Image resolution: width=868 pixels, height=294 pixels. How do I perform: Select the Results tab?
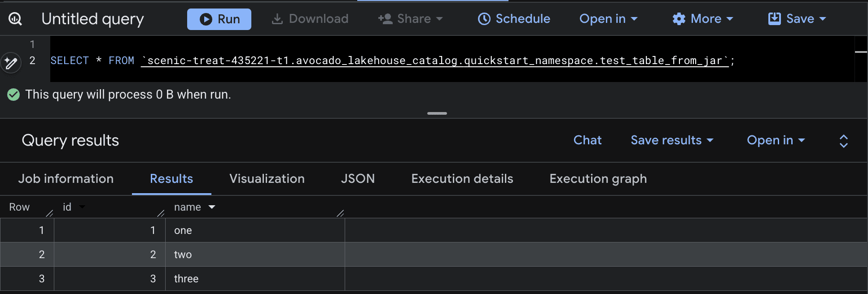(171, 179)
